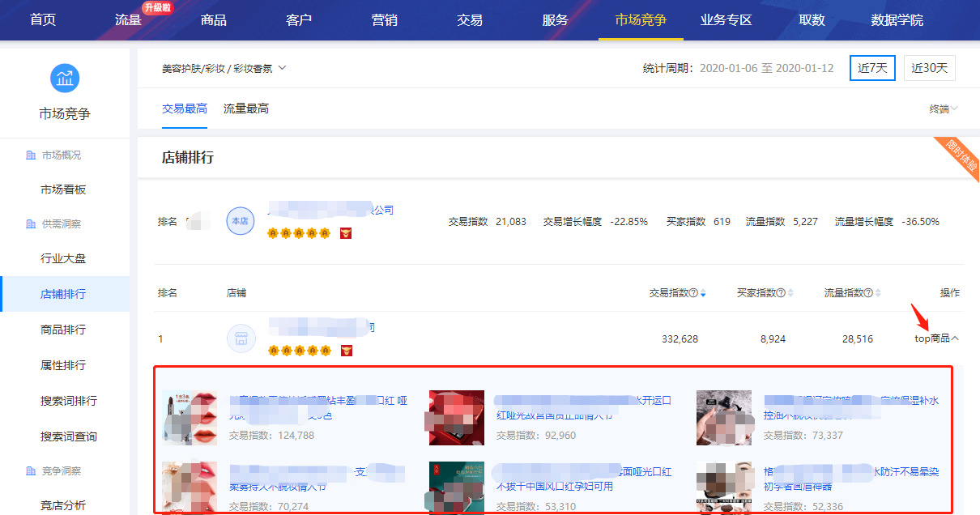Click the 5,227 流量指数 value in 本店 row
980x515 pixels.
pos(805,221)
